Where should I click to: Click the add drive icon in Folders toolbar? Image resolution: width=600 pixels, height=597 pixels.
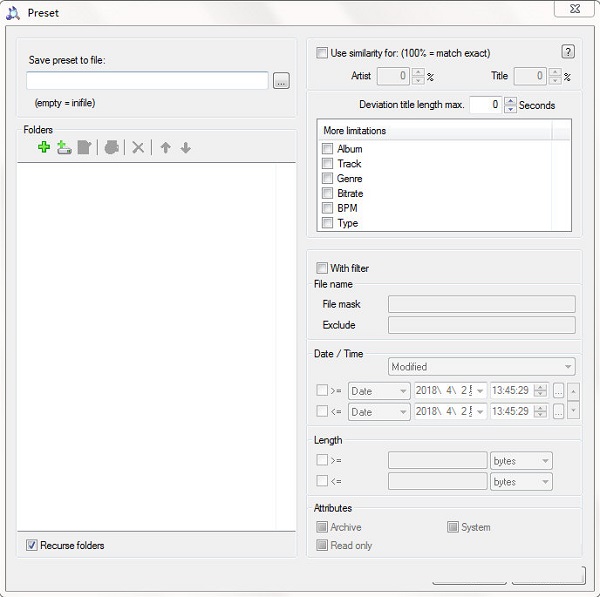(x=64, y=148)
